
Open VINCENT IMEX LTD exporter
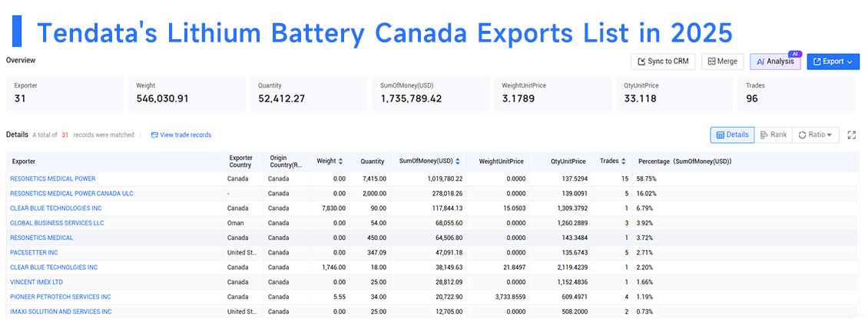coord(37,282)
